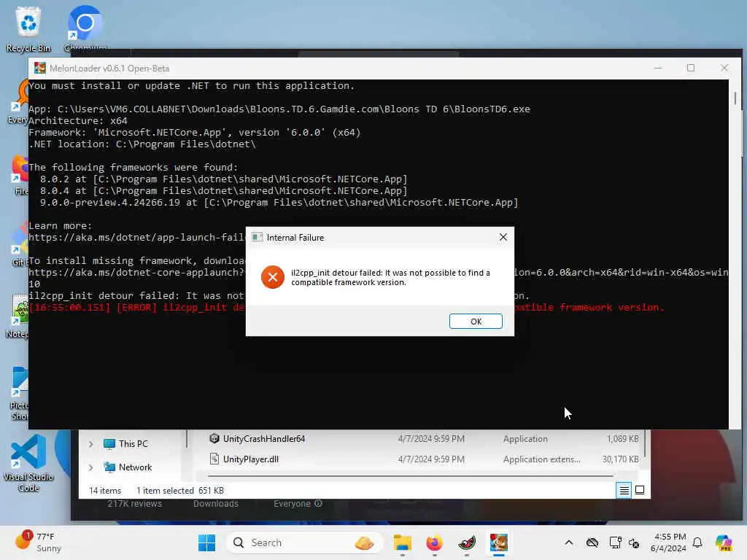This screenshot has height=560, width=747.
Task: Click the '14 items' status text
Action: [105, 491]
